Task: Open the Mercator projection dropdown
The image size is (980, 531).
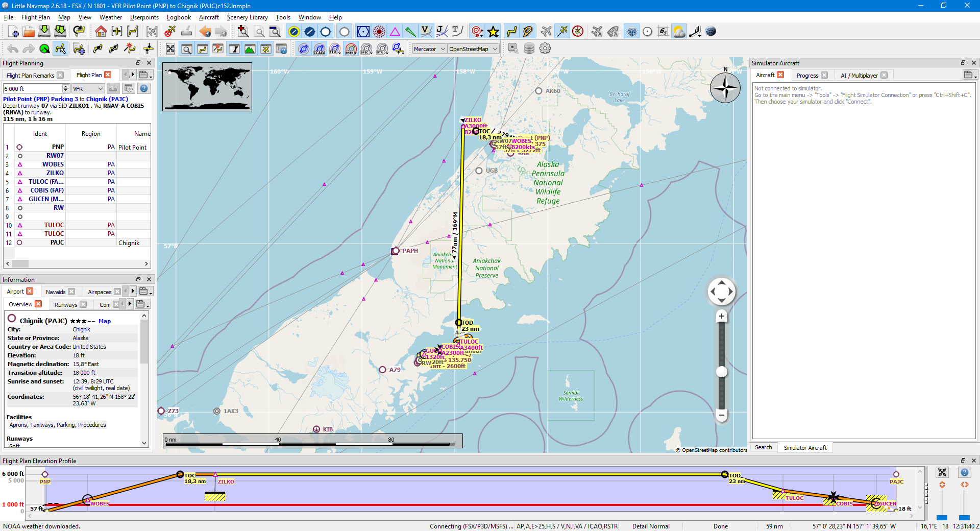Action: click(429, 49)
